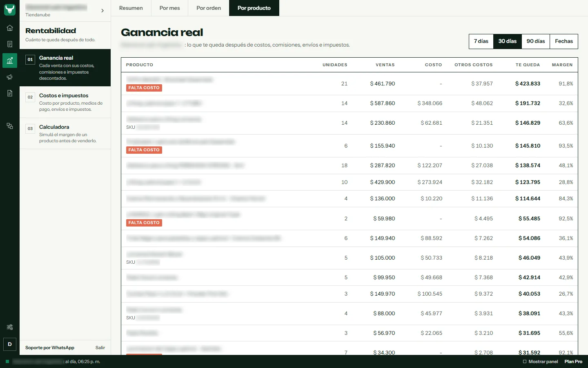588x368 pixels.
Task: Open Soporte por WhatsApp link
Action: pyautogui.click(x=50, y=348)
